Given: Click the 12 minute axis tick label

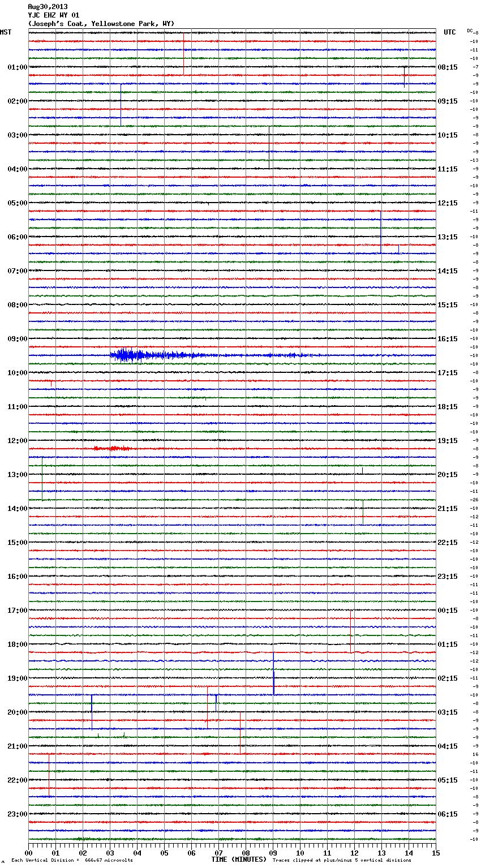Looking at the screenshot, I should tap(354, 853).
